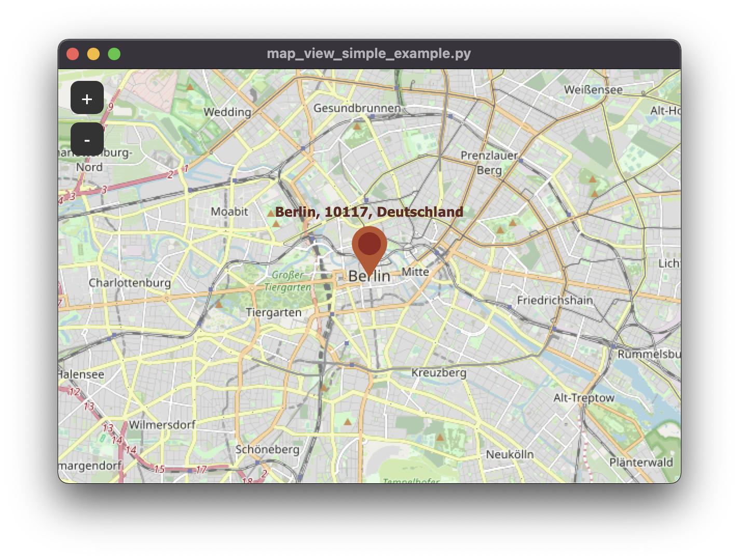Click the Friedrichshain label
739x560 pixels.
555,300
